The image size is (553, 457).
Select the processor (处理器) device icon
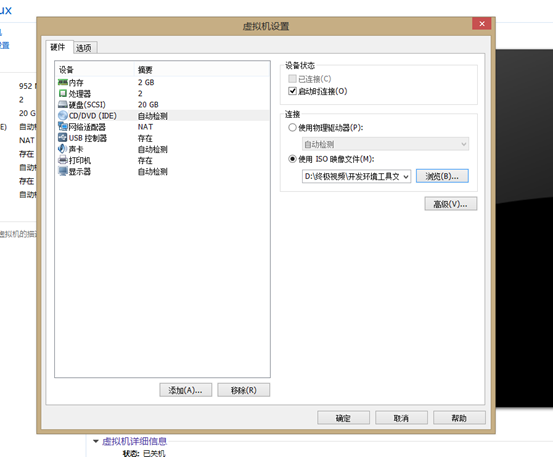(x=63, y=93)
